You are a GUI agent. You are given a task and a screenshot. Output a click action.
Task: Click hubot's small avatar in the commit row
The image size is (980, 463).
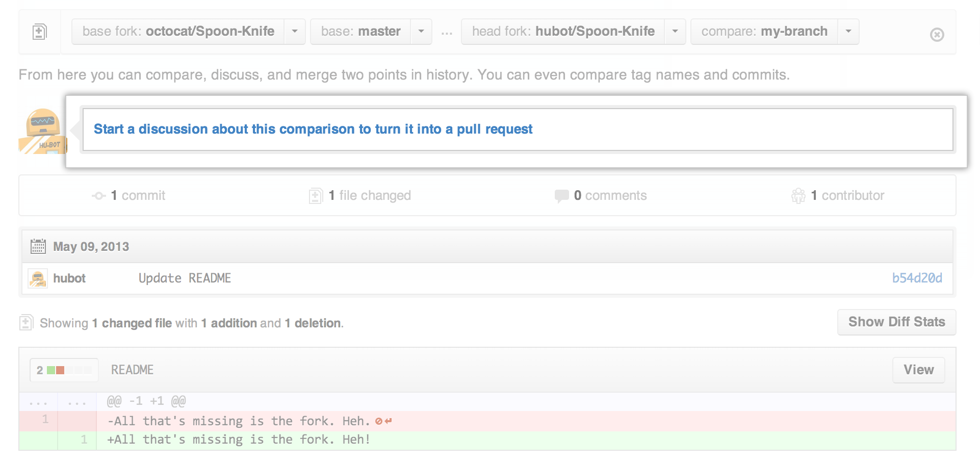click(38, 278)
